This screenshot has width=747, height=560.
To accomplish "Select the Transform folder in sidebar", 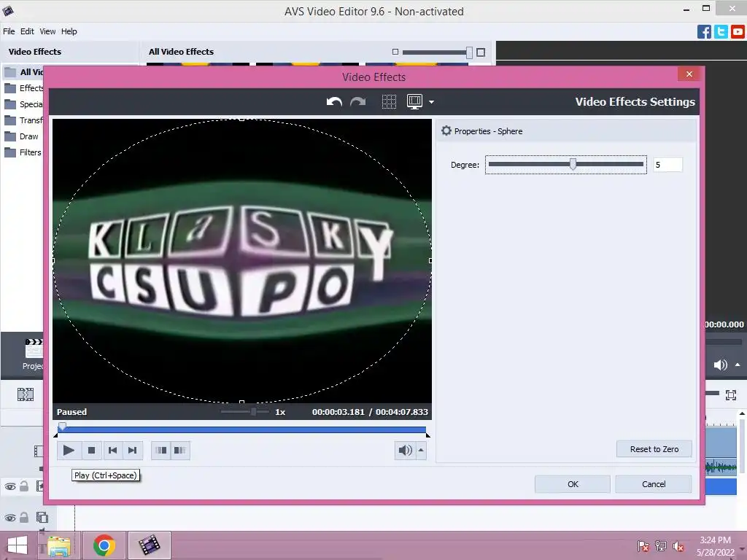I will click(24, 120).
